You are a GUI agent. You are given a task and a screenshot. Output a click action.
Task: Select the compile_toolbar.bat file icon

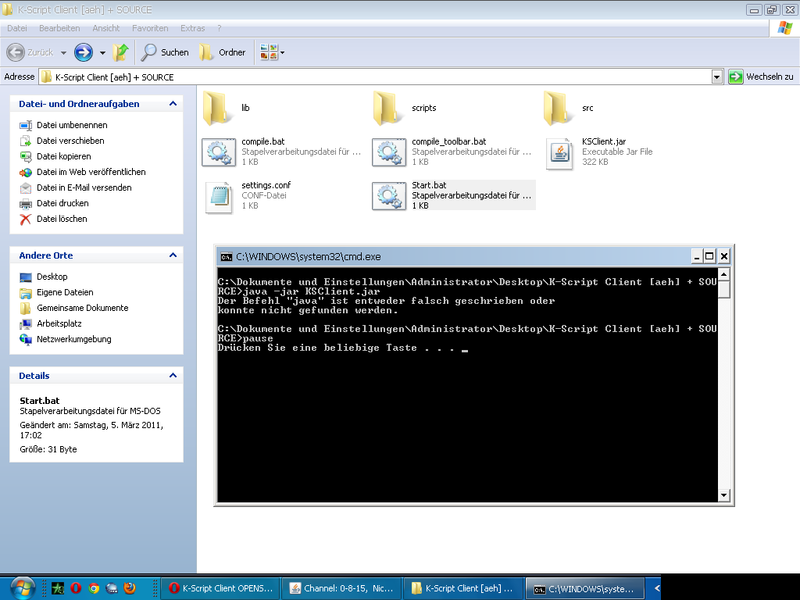pyautogui.click(x=389, y=152)
